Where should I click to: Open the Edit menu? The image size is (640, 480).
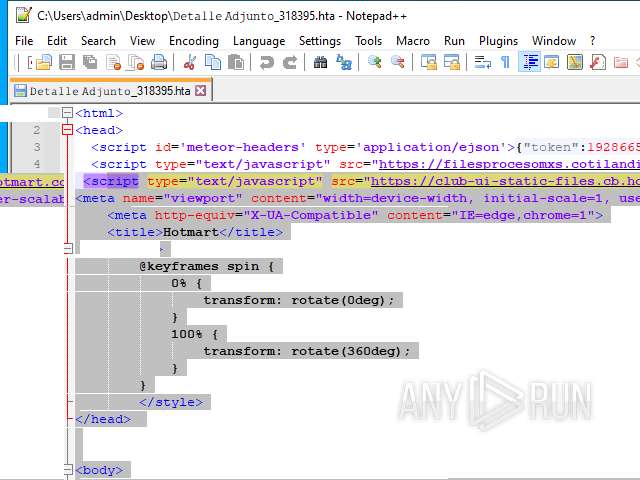coord(57,41)
